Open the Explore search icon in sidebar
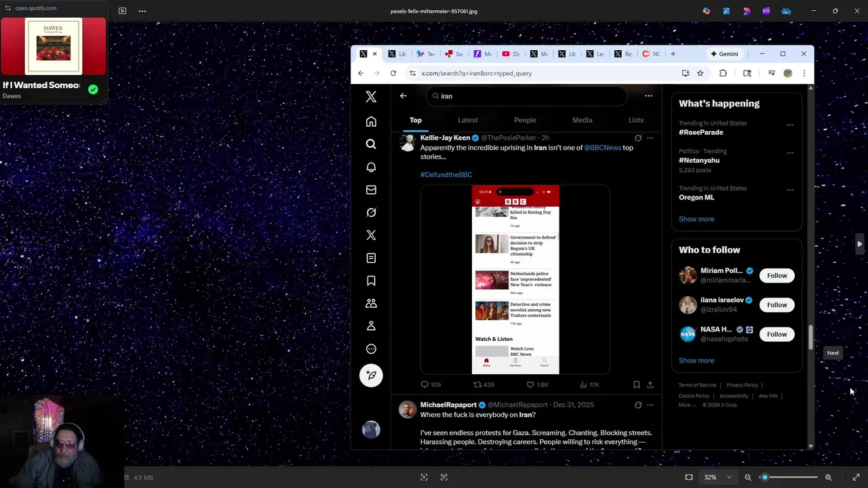Image resolution: width=868 pixels, height=488 pixels. [371, 144]
